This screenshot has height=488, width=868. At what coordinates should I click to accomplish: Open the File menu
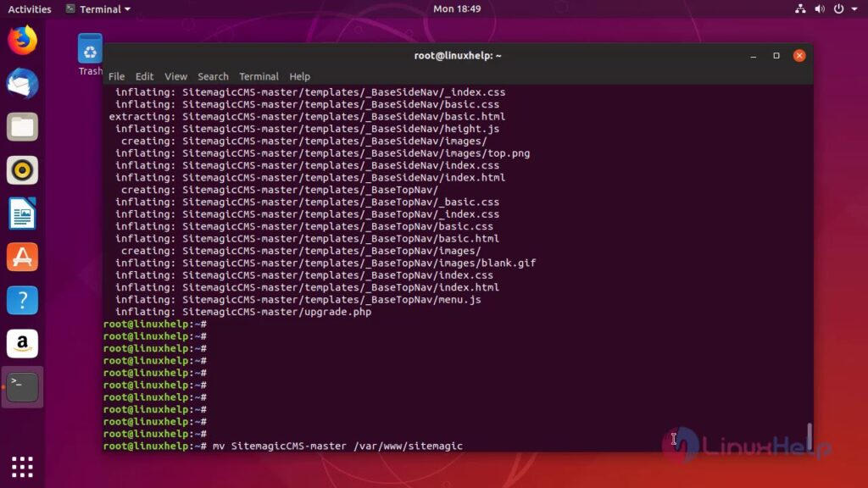tap(116, 76)
